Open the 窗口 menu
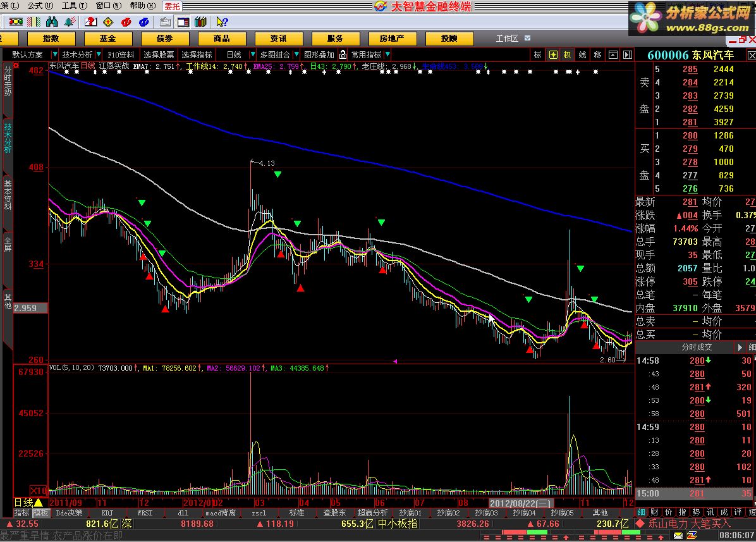756x542 pixels. tap(109, 6)
